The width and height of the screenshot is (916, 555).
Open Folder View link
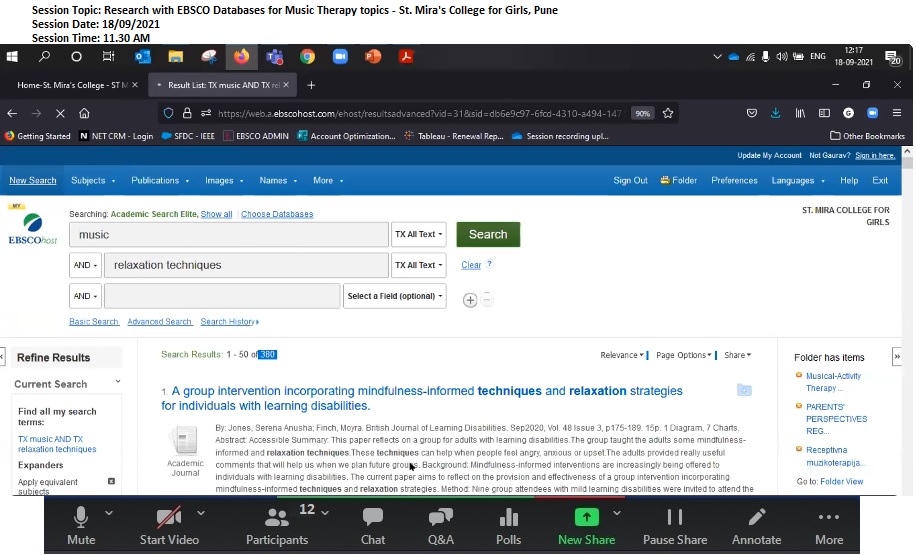pyautogui.click(x=841, y=481)
